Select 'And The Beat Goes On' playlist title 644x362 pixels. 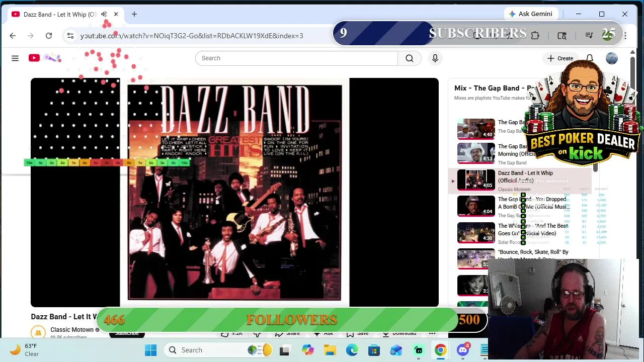[x=533, y=230]
